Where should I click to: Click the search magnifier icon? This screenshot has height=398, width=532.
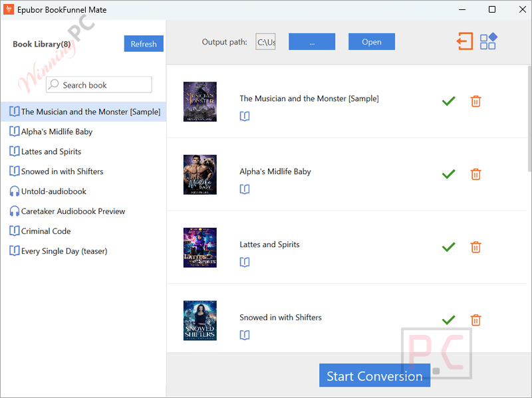pos(54,84)
